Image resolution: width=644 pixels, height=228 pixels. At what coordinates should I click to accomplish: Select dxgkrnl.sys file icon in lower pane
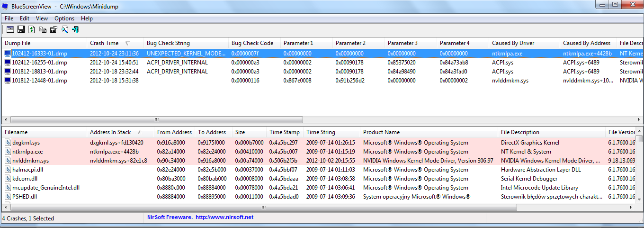8,143
